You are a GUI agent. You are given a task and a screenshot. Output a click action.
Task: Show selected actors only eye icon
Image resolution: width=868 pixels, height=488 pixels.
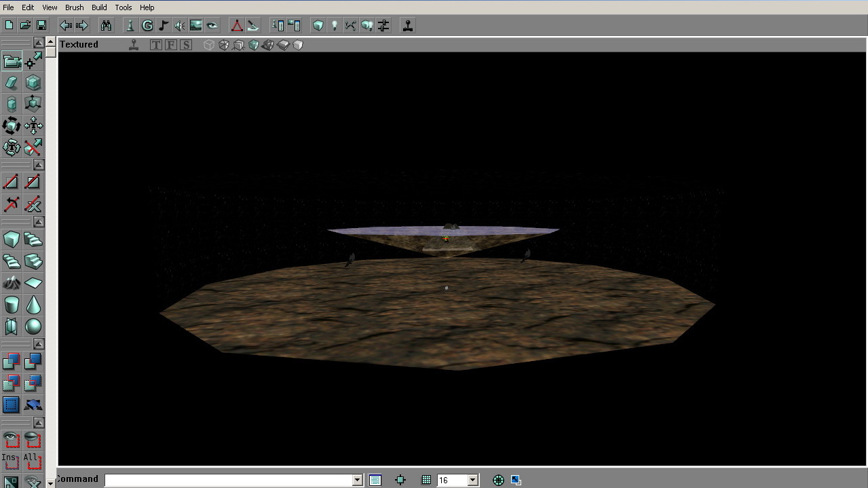(x=12, y=439)
